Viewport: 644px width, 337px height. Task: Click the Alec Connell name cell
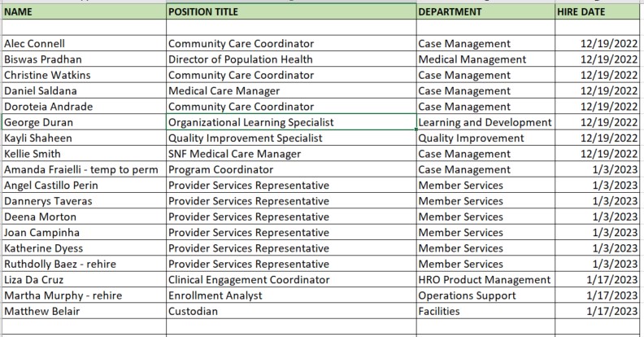(85, 44)
